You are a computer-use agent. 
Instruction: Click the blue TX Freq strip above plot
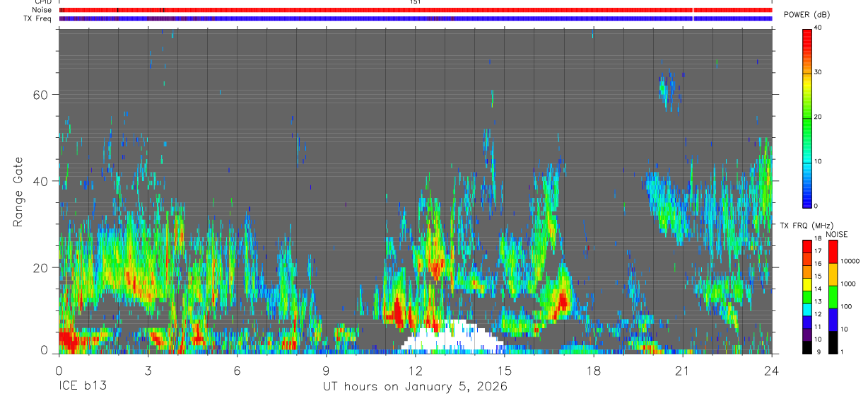click(x=415, y=18)
